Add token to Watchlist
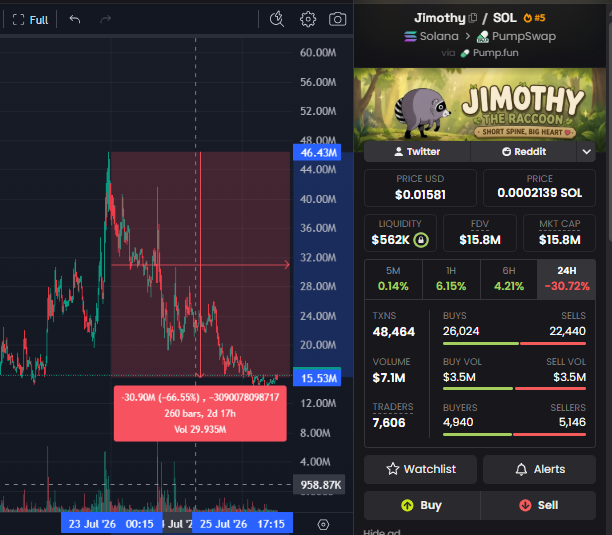 (420, 469)
